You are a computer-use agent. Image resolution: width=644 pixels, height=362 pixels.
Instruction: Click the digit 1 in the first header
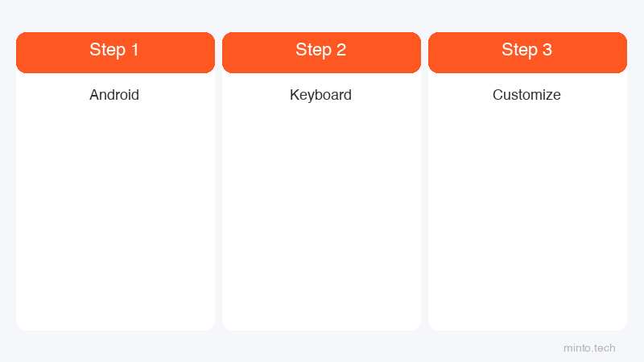point(134,50)
